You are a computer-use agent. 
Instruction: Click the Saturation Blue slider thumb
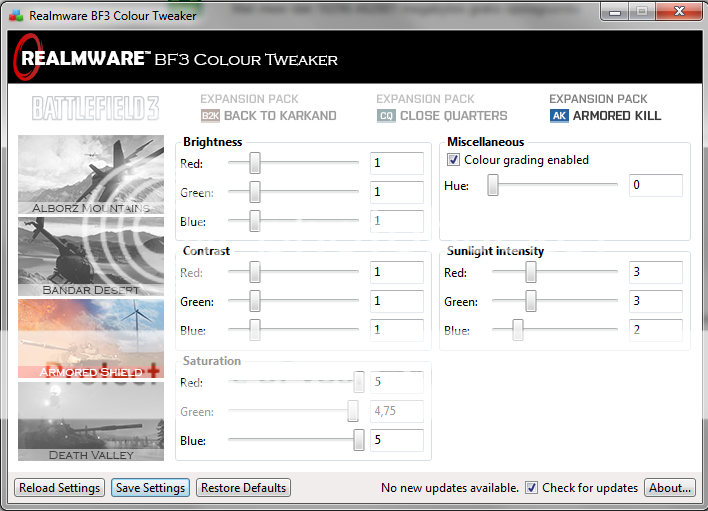point(359,440)
